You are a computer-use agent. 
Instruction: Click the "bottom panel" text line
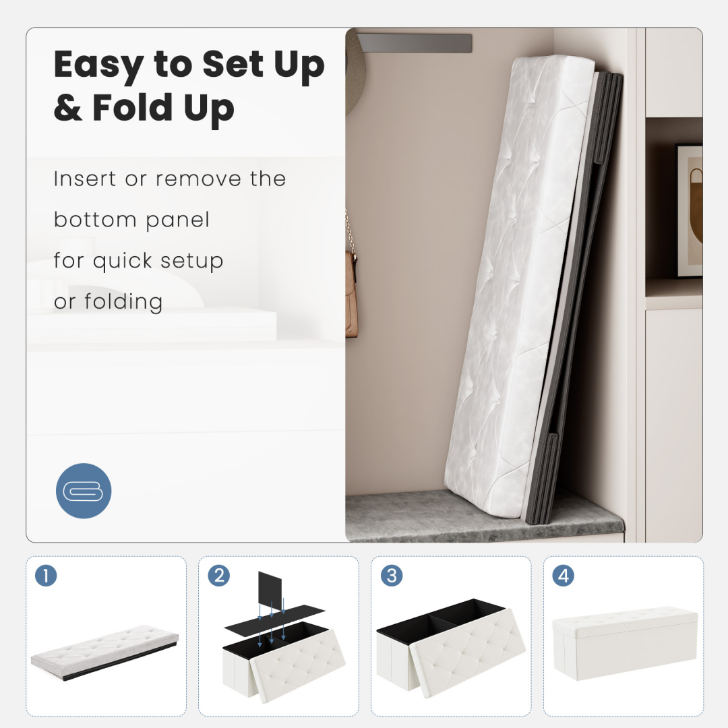point(131,219)
